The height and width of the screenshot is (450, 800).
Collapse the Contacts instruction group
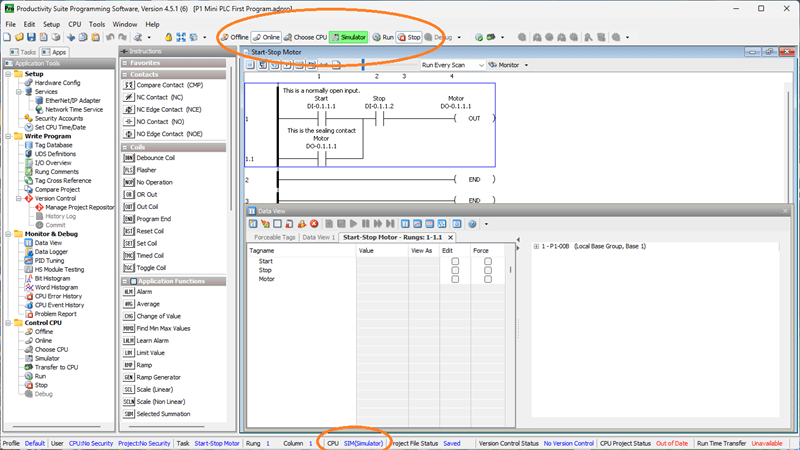click(125, 74)
